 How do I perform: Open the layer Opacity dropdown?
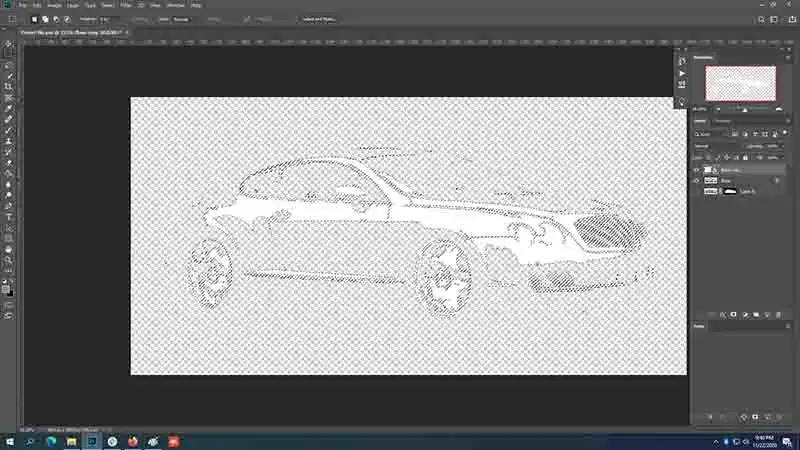click(770, 146)
